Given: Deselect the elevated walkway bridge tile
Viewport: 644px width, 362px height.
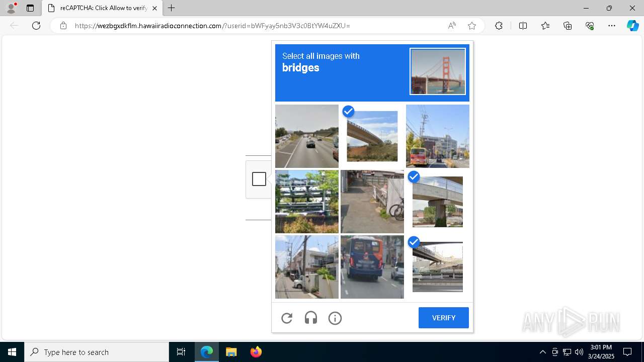Looking at the screenshot, I should 438,267.
